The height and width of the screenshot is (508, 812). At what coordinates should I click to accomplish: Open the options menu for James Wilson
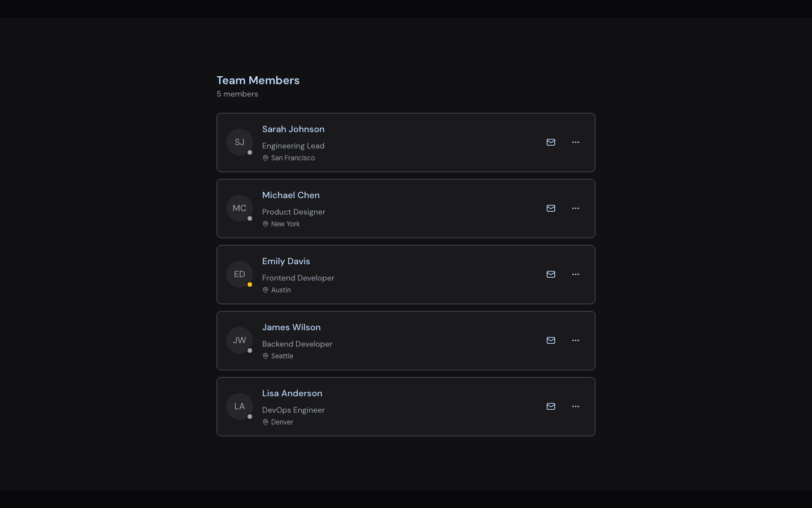point(576,340)
